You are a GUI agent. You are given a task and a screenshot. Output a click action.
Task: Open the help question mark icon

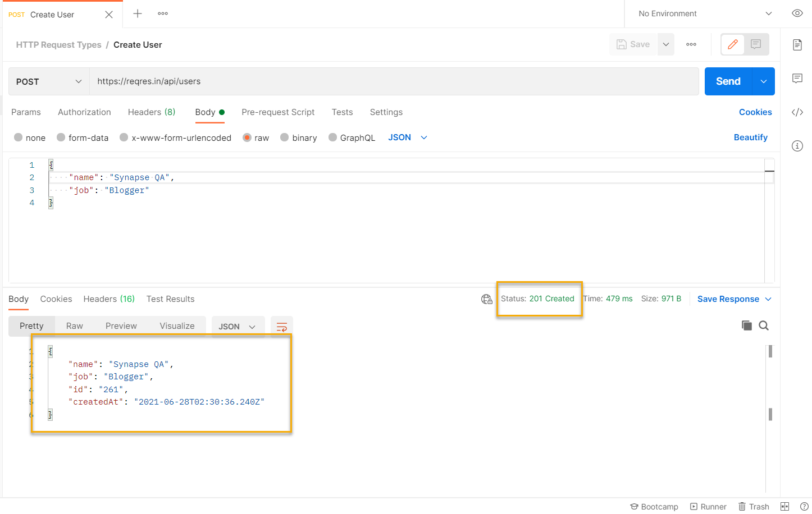click(804, 507)
